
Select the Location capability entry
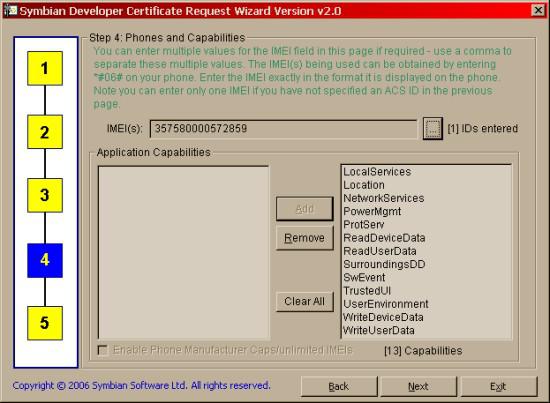click(364, 185)
